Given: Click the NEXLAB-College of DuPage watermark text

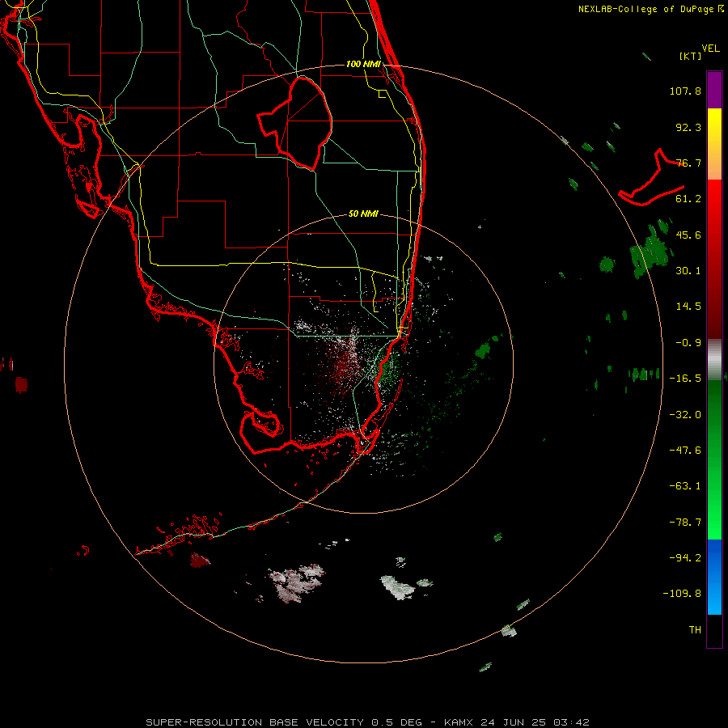Looking at the screenshot, I should 651,9.
